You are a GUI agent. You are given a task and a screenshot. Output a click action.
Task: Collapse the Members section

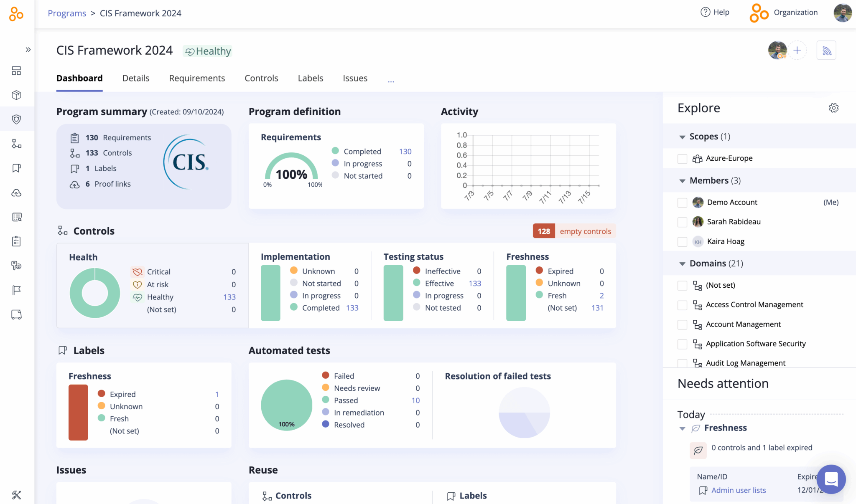pyautogui.click(x=682, y=181)
